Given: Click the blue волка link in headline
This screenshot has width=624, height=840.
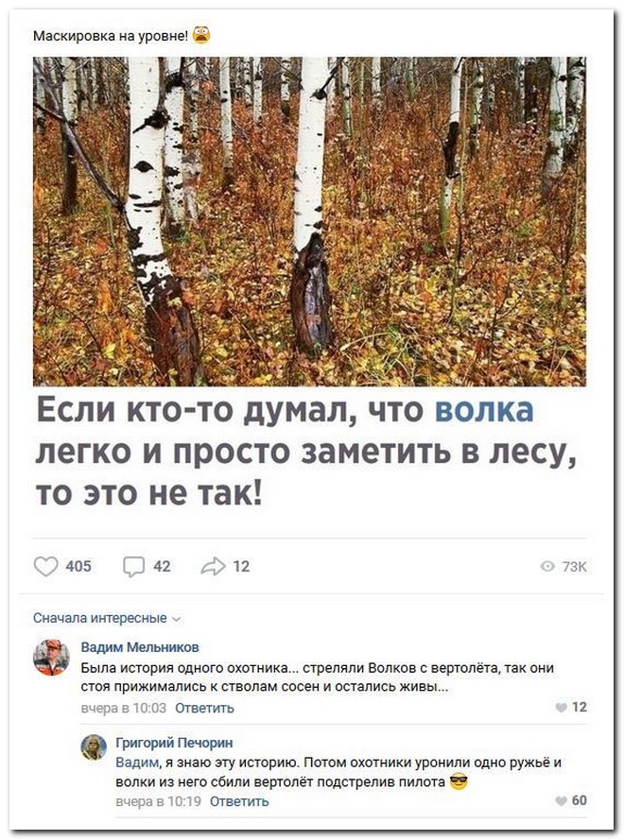Looking at the screenshot, I should (484, 410).
